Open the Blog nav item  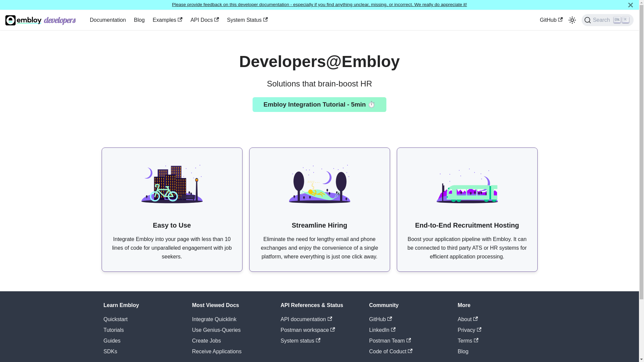pos(139,20)
